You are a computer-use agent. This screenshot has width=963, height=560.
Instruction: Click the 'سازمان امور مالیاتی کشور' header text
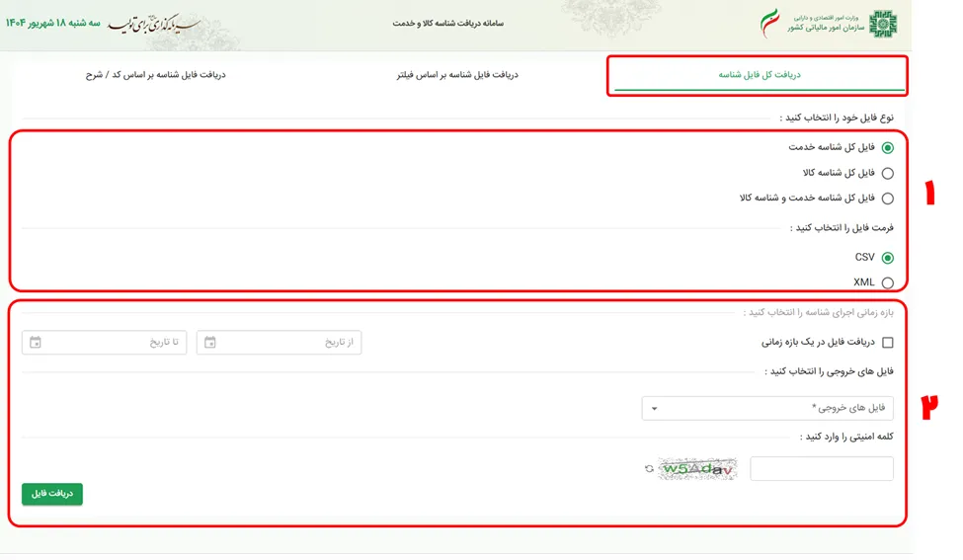tap(826, 28)
